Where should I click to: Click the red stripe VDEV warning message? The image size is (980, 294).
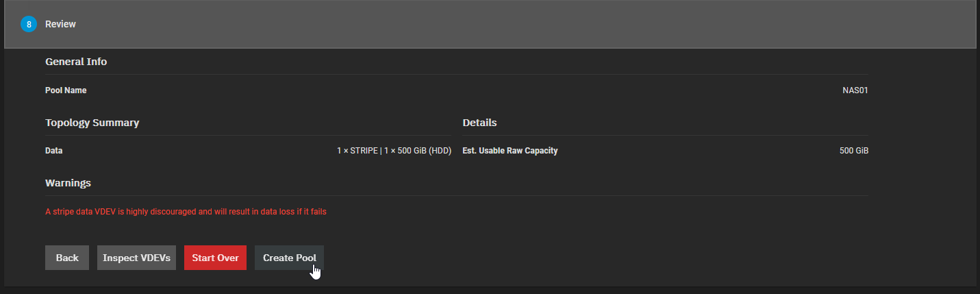pos(186,212)
